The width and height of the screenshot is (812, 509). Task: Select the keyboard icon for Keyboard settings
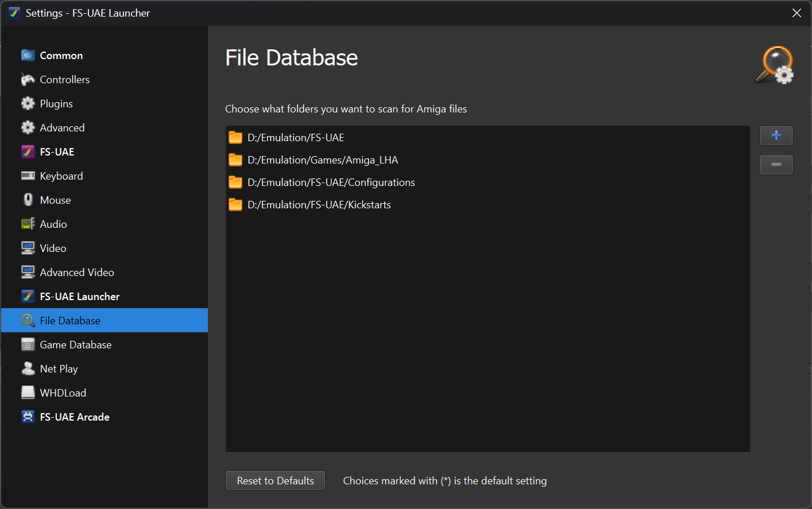[28, 176]
